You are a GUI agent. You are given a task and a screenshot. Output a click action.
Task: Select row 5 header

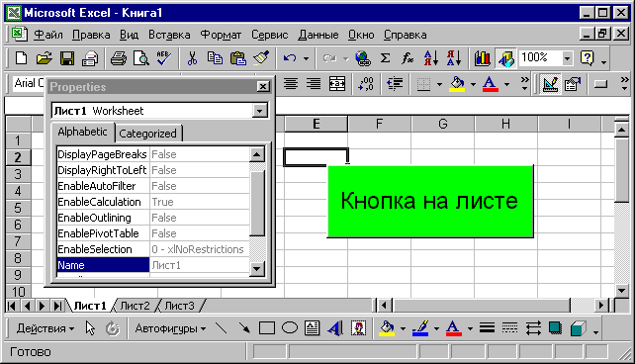pyautogui.click(x=18, y=208)
